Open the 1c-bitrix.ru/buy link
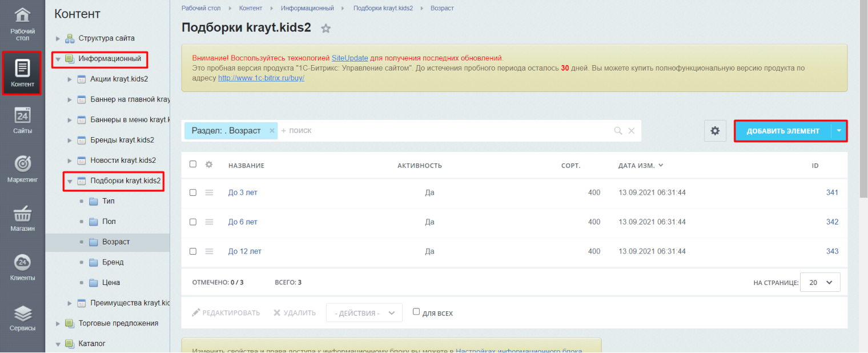The width and height of the screenshot is (868, 353). (261, 78)
